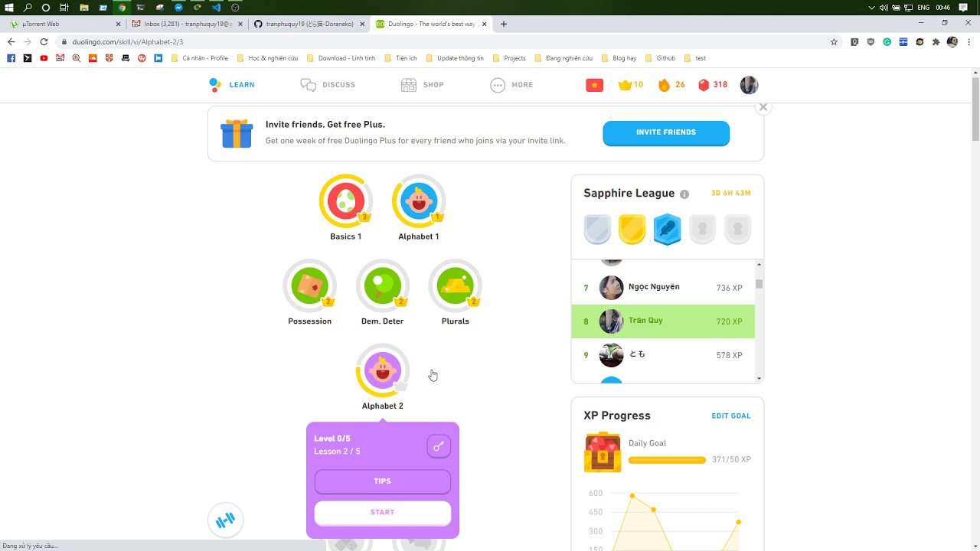Click the leaderboard scrollbar down arrow
The image size is (980, 551).
759,378
